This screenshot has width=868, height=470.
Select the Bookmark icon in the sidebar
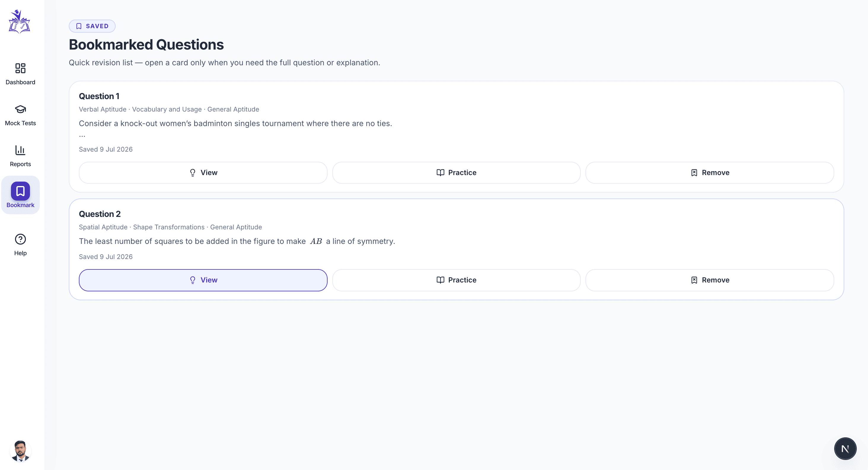point(20,191)
